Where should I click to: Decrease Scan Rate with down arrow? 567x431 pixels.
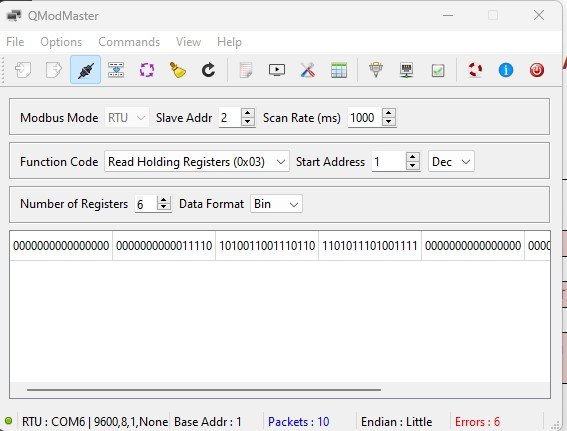pos(389,121)
